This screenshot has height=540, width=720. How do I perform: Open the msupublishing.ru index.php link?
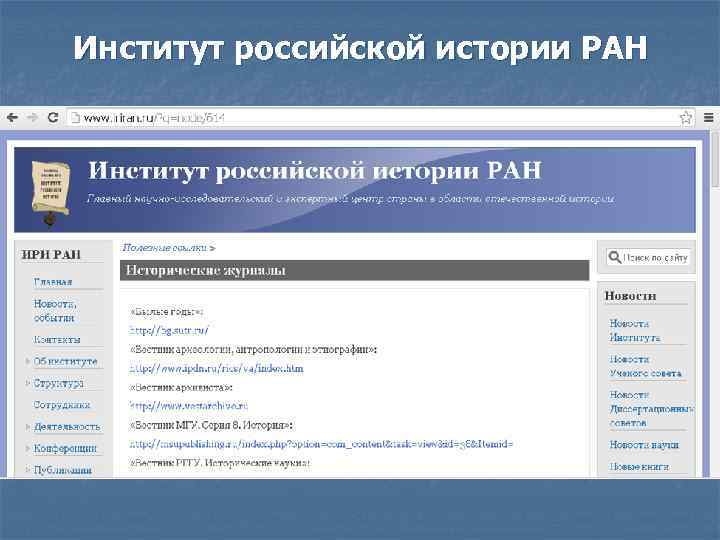321,444
